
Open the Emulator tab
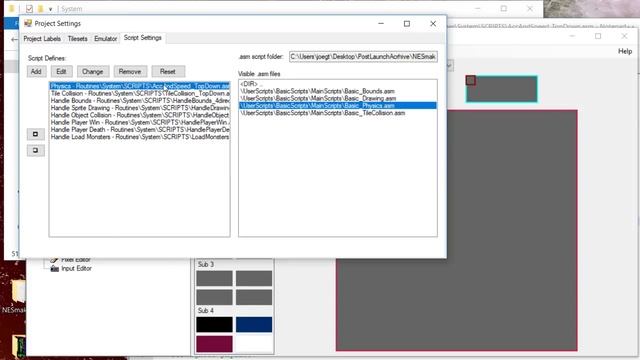(x=105, y=39)
